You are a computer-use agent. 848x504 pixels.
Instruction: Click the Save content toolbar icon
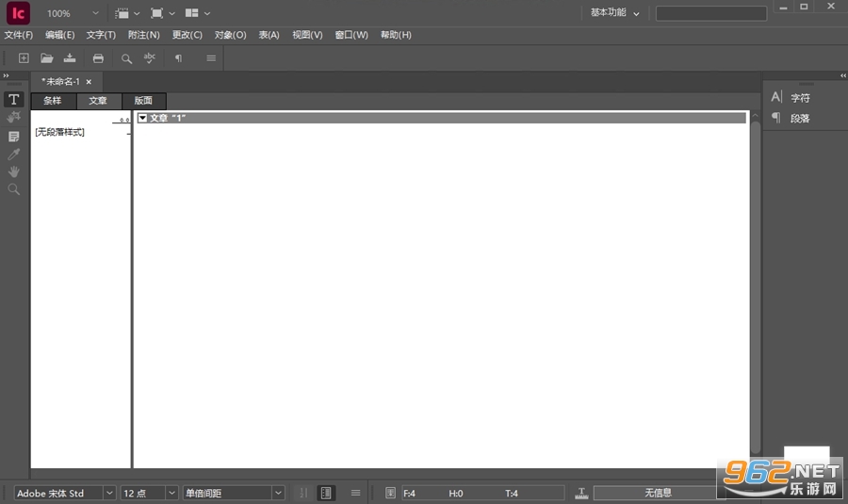[x=70, y=57]
